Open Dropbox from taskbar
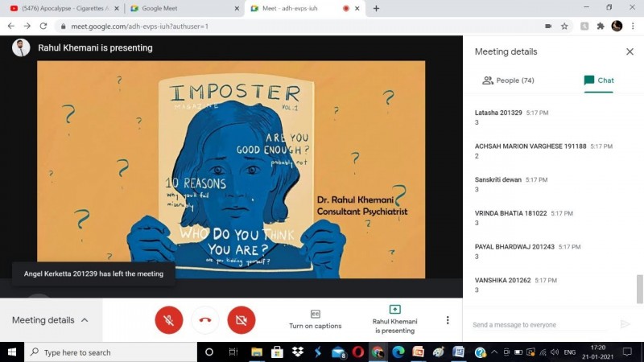The width and height of the screenshot is (644, 362). [x=297, y=352]
